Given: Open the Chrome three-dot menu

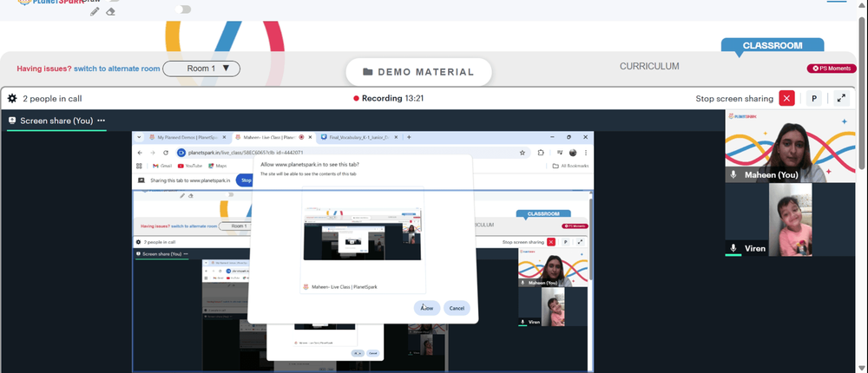Looking at the screenshot, I should point(586,152).
